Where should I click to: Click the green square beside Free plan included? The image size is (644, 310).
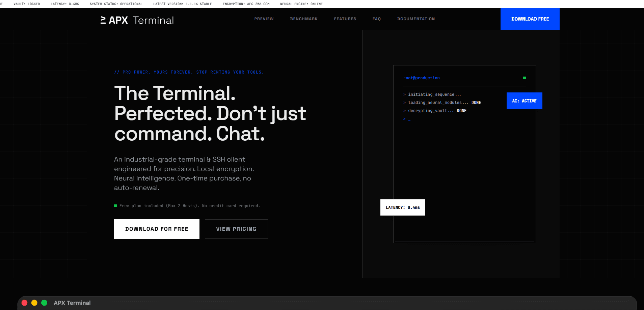point(115,206)
